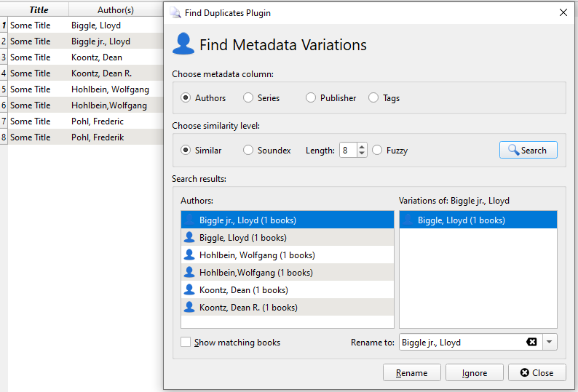Select Biggle, Lloyd in the Variations list
578x392 pixels.
pyautogui.click(x=461, y=220)
